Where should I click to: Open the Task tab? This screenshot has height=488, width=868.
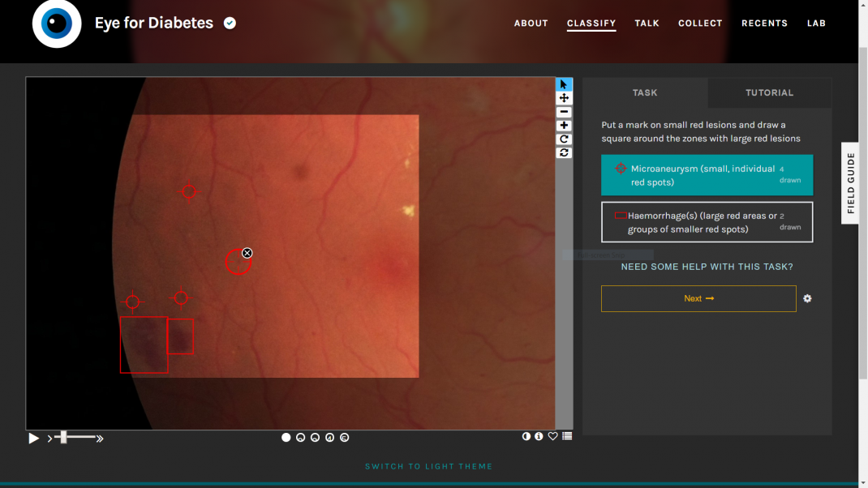[x=645, y=92]
